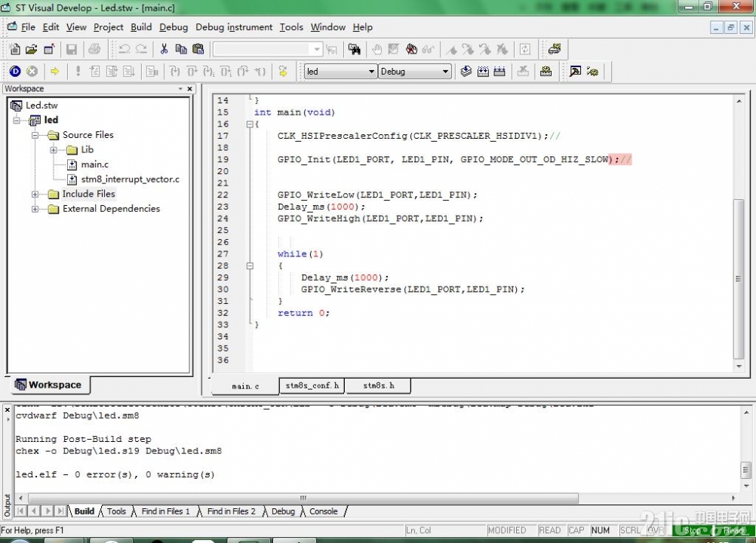This screenshot has height=543, width=756.
Task: Expand the Include Files folder
Action: tap(35, 194)
